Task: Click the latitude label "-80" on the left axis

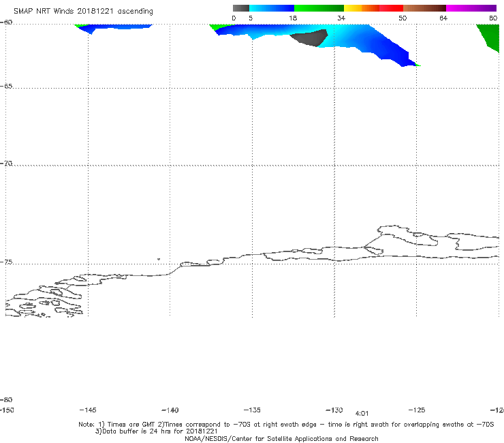Action: 6,399
